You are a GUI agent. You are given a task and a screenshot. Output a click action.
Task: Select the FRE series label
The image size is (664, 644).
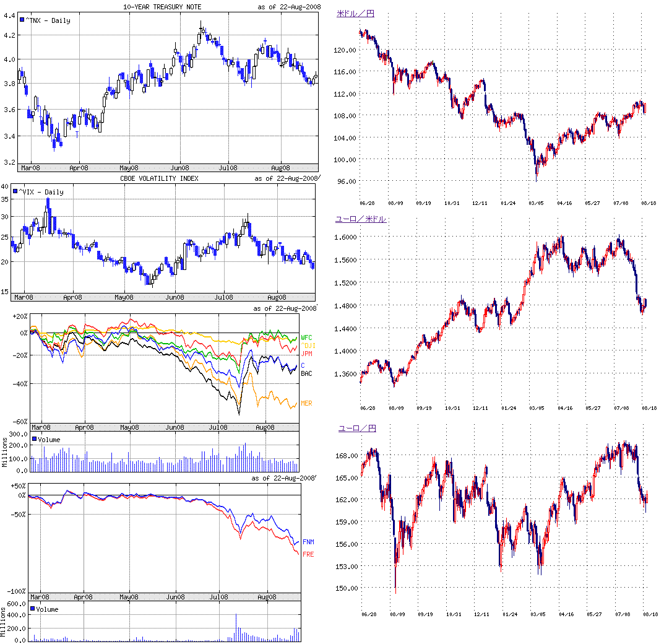[308, 554]
